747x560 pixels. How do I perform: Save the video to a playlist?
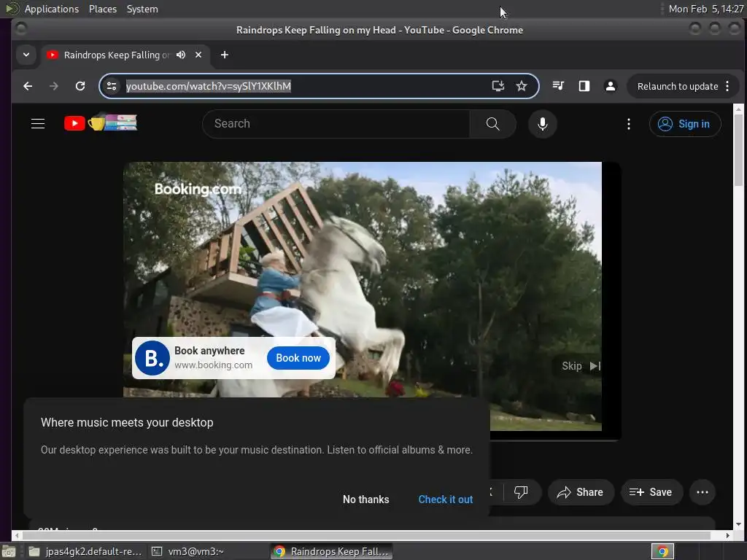pyautogui.click(x=651, y=492)
